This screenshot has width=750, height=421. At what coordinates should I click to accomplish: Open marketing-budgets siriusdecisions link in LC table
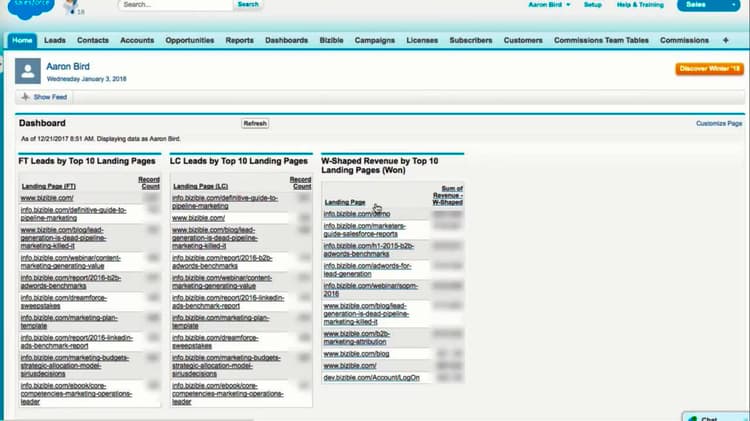pos(226,366)
